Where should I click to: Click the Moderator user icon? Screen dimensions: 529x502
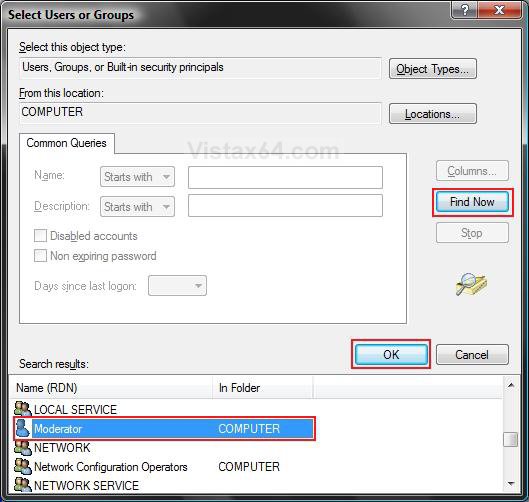(x=23, y=428)
